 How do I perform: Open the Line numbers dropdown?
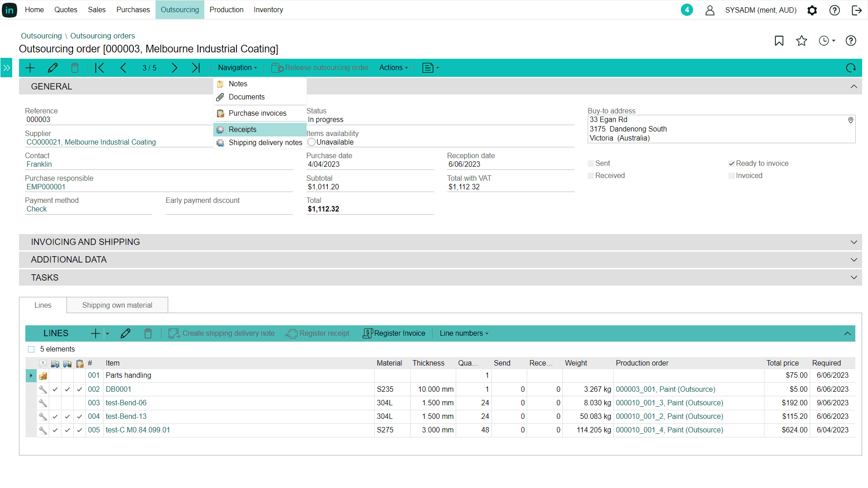pos(464,333)
